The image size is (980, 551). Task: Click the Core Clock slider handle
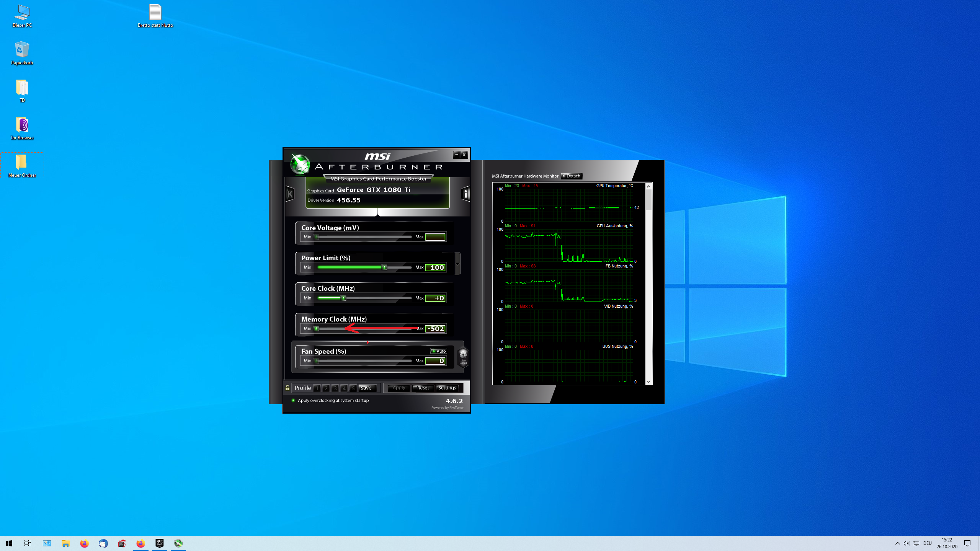343,298
